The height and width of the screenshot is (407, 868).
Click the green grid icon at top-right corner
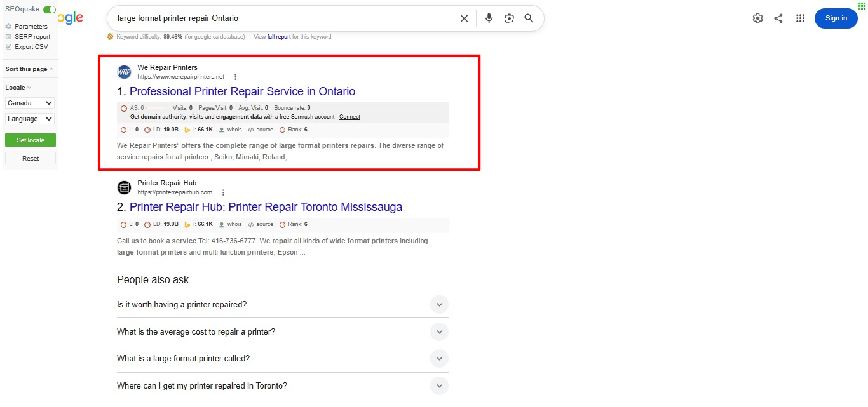(862, 5)
